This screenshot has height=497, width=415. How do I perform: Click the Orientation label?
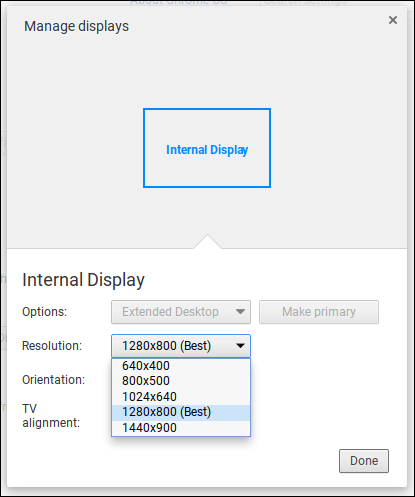[x=53, y=380]
